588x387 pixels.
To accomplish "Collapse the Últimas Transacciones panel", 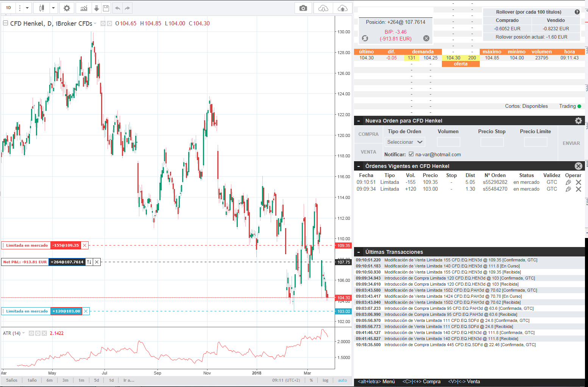I will pyautogui.click(x=359, y=252).
